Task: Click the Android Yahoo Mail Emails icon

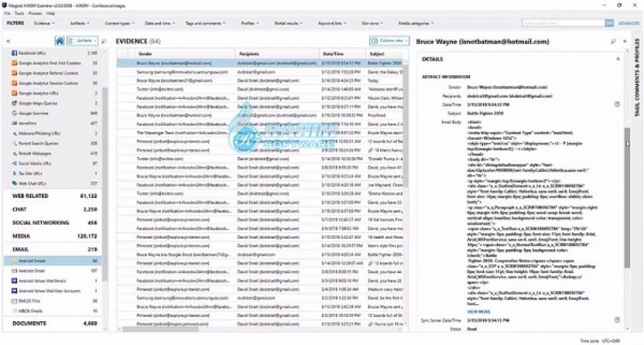Action: click(x=15, y=281)
